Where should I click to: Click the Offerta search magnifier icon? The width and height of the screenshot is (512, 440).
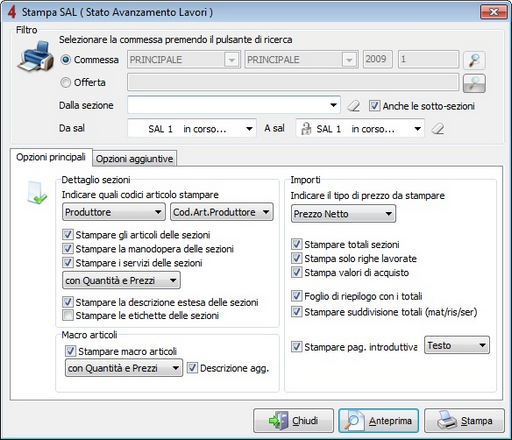[x=474, y=83]
